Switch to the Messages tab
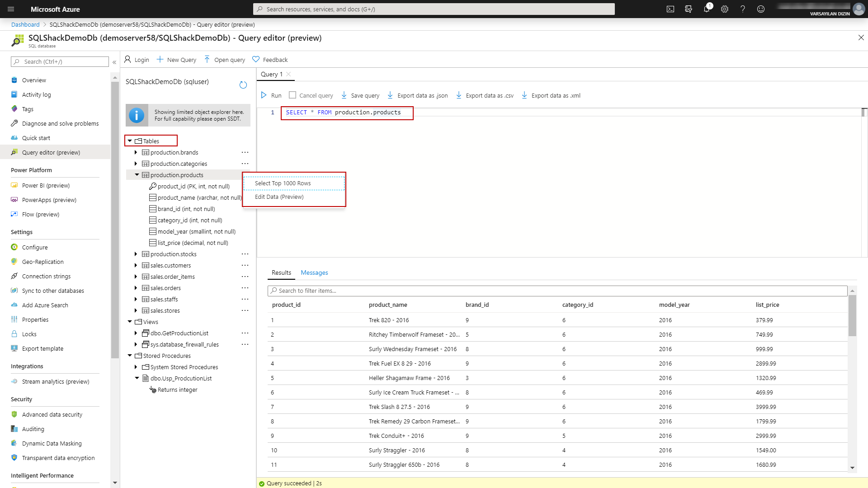Viewport: 868px width, 488px height. pyautogui.click(x=314, y=272)
